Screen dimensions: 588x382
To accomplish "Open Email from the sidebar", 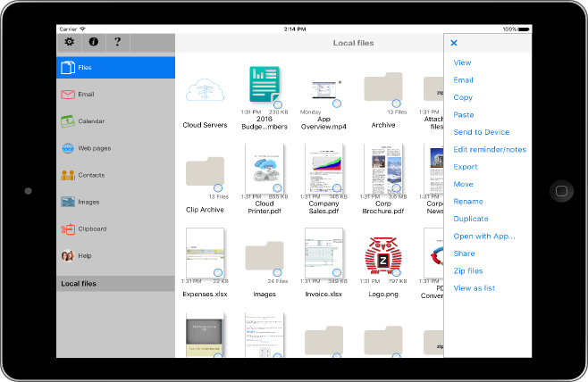I will click(115, 95).
